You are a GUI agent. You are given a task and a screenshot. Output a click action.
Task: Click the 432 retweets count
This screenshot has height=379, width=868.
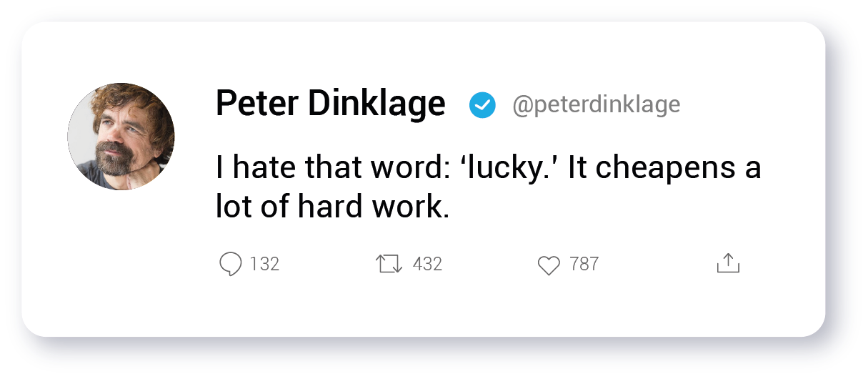[427, 265]
